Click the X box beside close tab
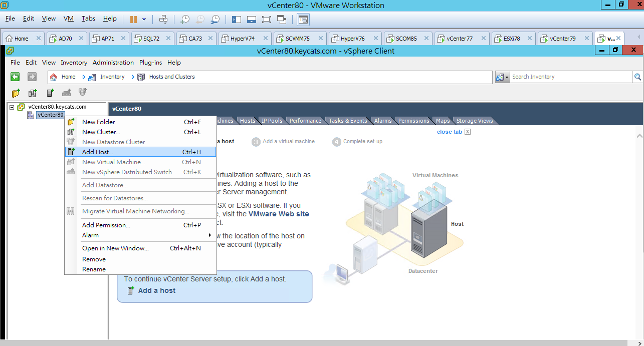The image size is (644, 346). coord(468,132)
